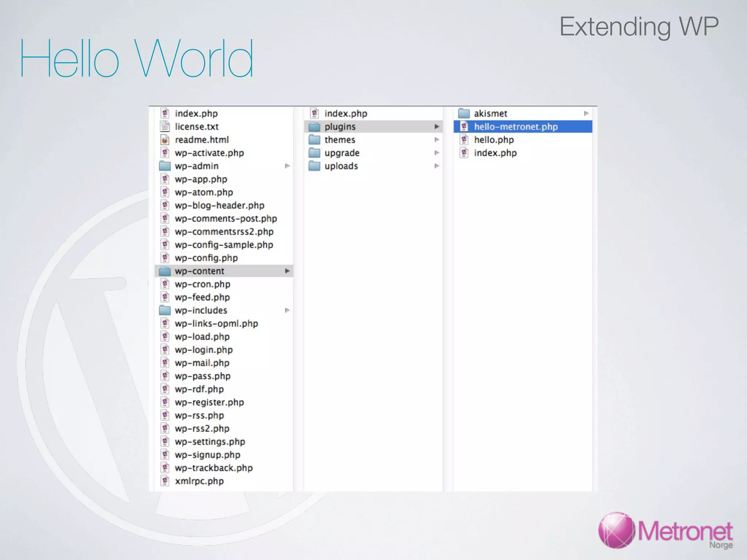The height and width of the screenshot is (560, 747).
Task: Click the wp-settings.php file icon
Action: (x=165, y=442)
